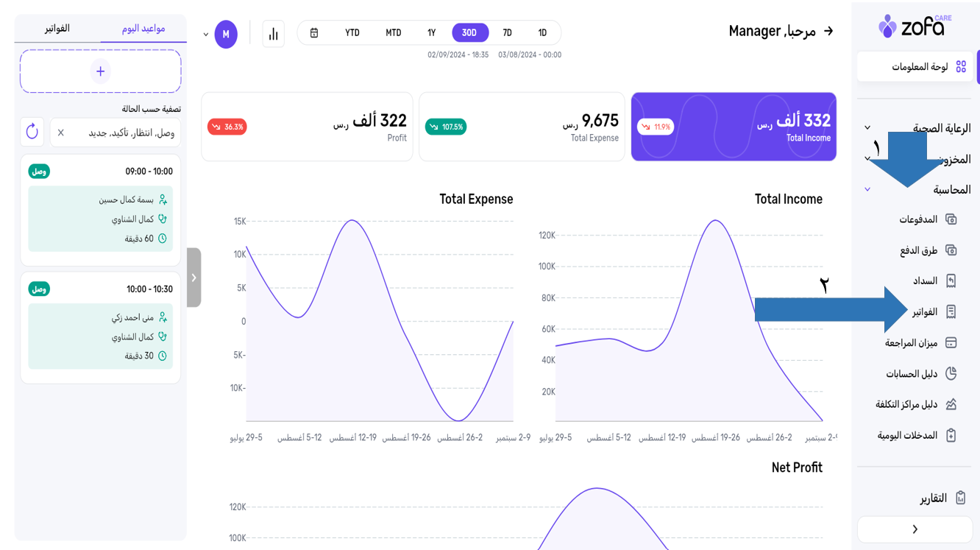The width and height of the screenshot is (980, 550).
Task: Open user menu arrow beside M avatar
Action: [206, 35]
